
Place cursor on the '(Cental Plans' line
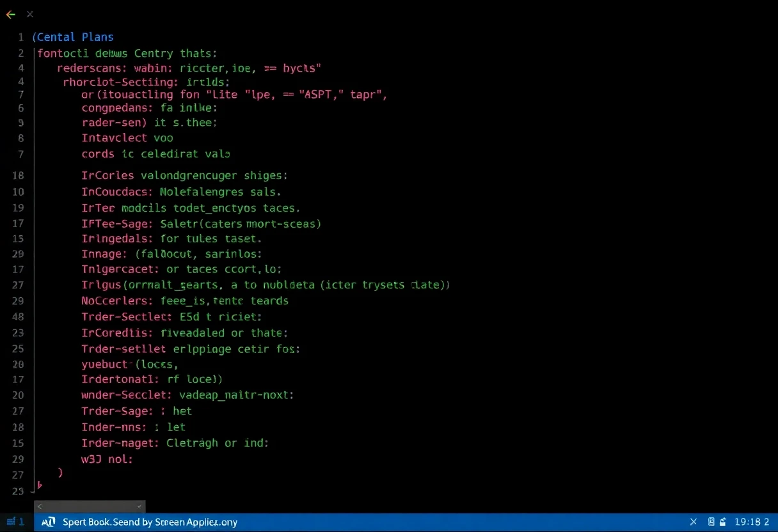pyautogui.click(x=73, y=36)
